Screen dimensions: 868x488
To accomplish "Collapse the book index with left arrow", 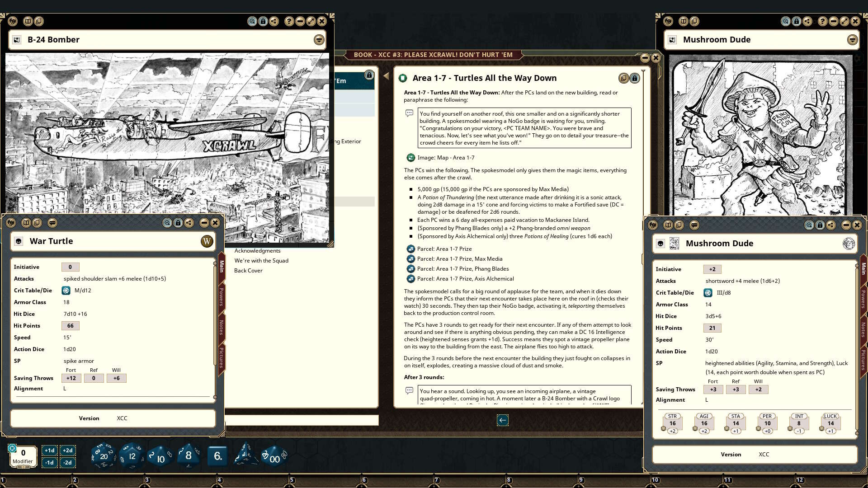I will click(386, 76).
